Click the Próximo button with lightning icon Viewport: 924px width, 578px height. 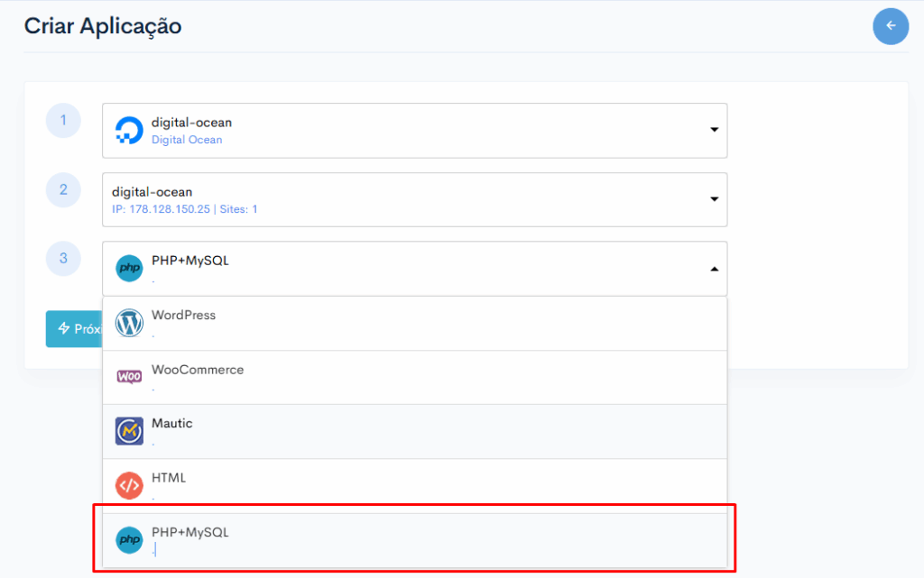(74, 329)
